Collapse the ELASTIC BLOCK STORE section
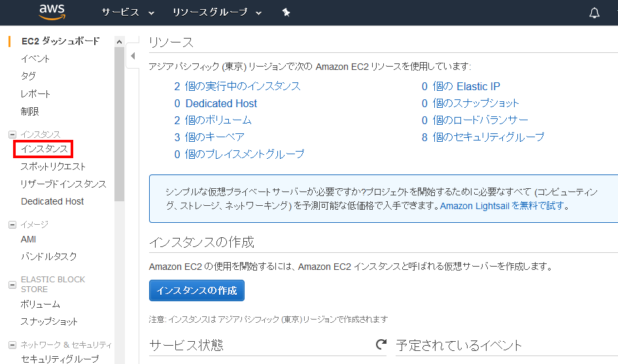This screenshot has height=364, width=618. [x=12, y=284]
